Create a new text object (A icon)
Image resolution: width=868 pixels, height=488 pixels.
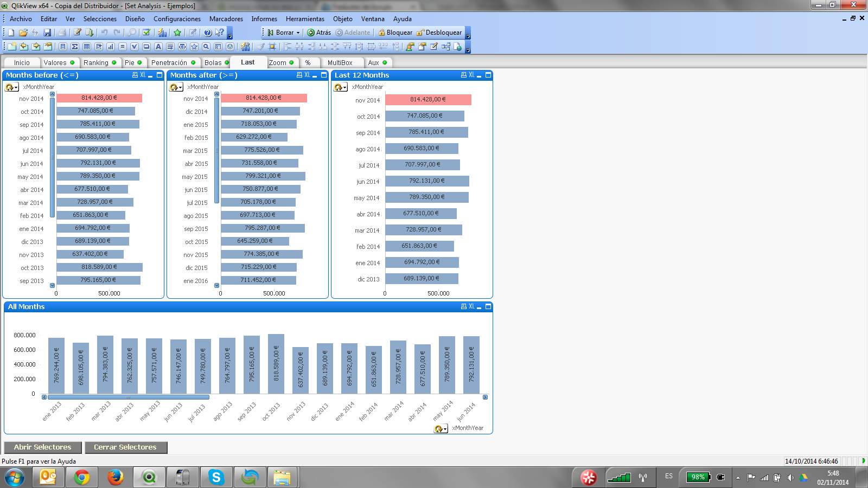[x=158, y=47]
